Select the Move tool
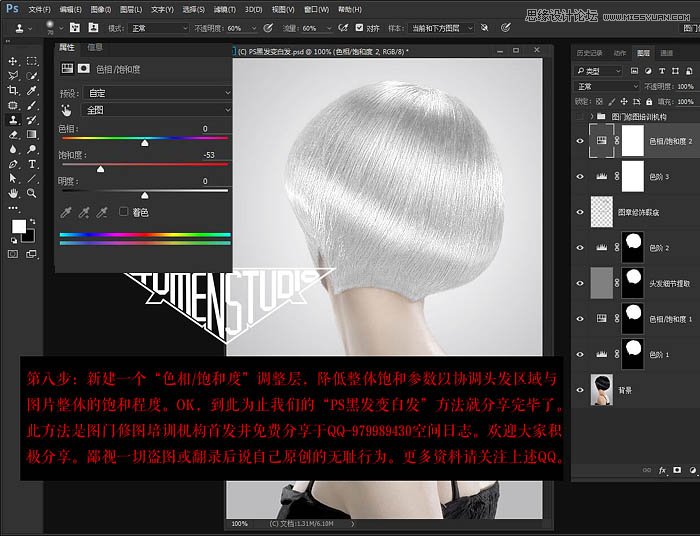Viewport: 700px width, 536px height. [13, 61]
